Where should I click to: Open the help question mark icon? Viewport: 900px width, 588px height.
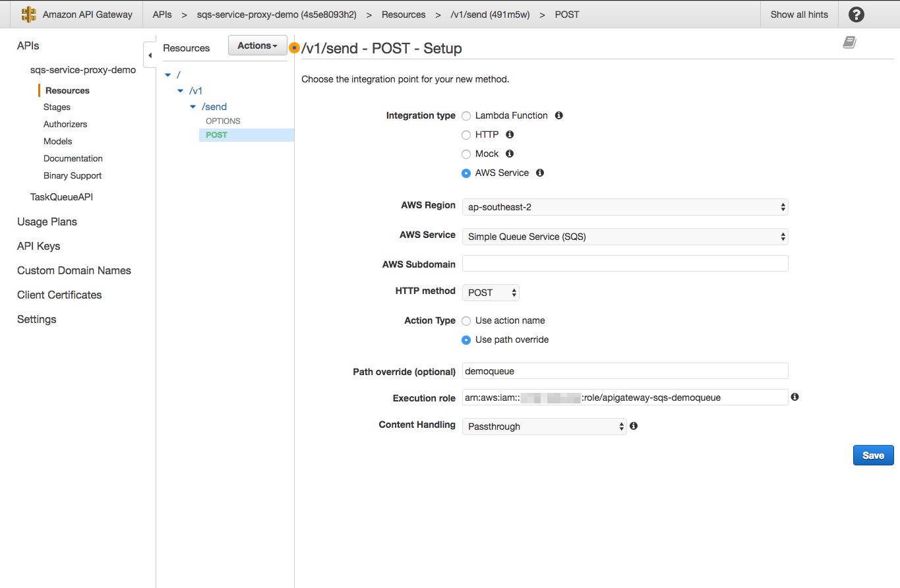[x=856, y=15]
